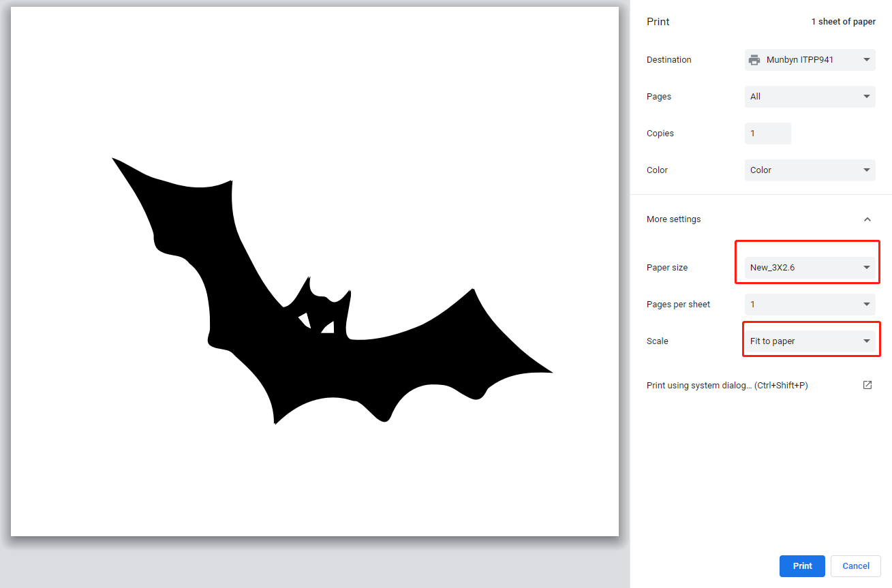Cancel the print dialog
The width and height of the screenshot is (892, 588).
pos(855,566)
